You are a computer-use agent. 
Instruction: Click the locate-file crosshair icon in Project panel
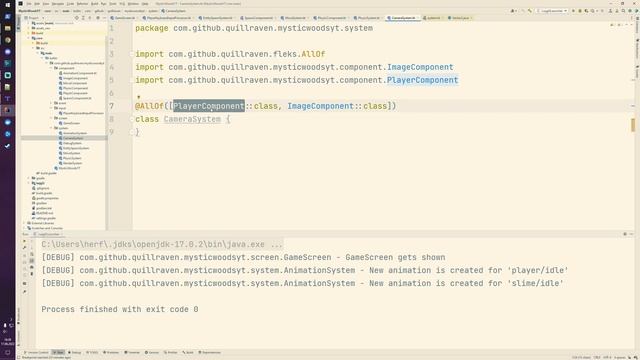[x=77, y=18]
